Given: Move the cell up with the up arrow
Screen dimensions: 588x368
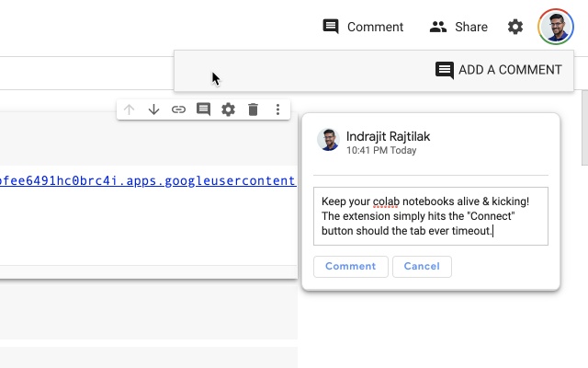Looking at the screenshot, I should [x=130, y=109].
